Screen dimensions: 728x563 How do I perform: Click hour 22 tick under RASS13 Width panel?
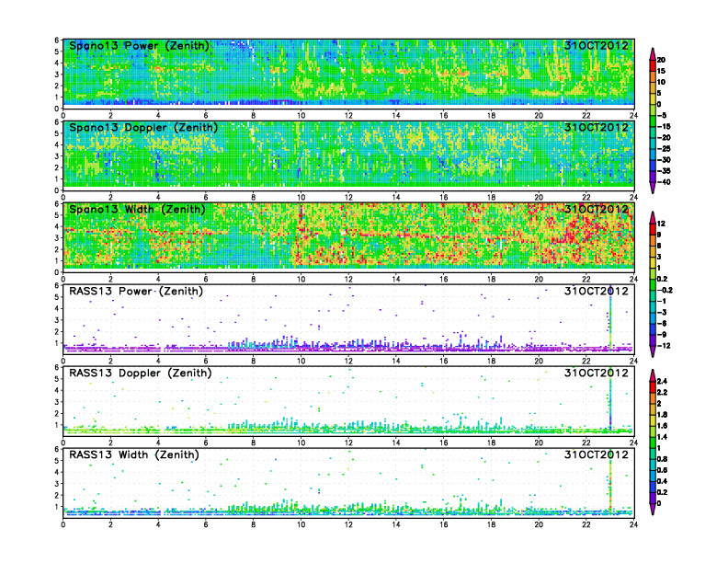pos(586,524)
